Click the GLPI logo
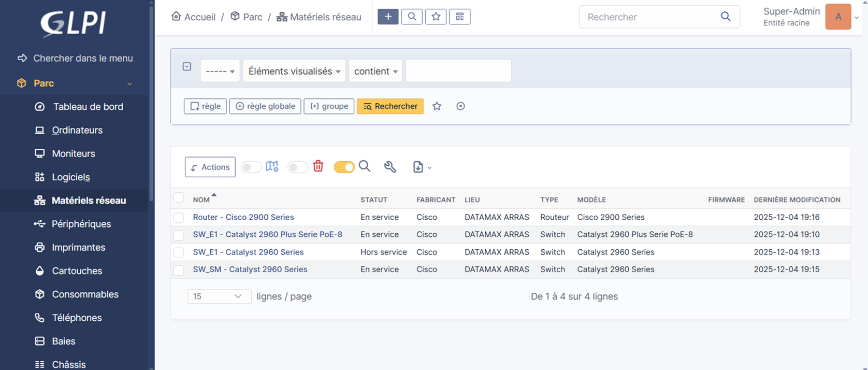This screenshot has height=370, width=868. click(74, 24)
